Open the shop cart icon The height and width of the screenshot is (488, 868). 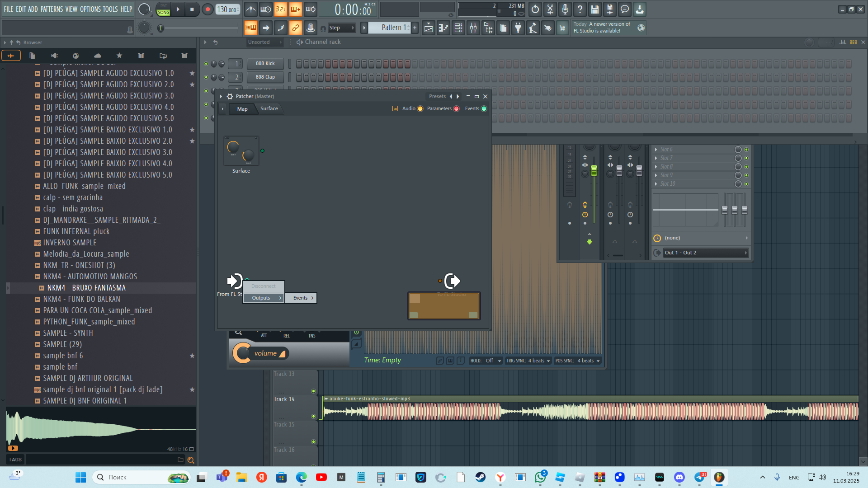pyautogui.click(x=562, y=28)
